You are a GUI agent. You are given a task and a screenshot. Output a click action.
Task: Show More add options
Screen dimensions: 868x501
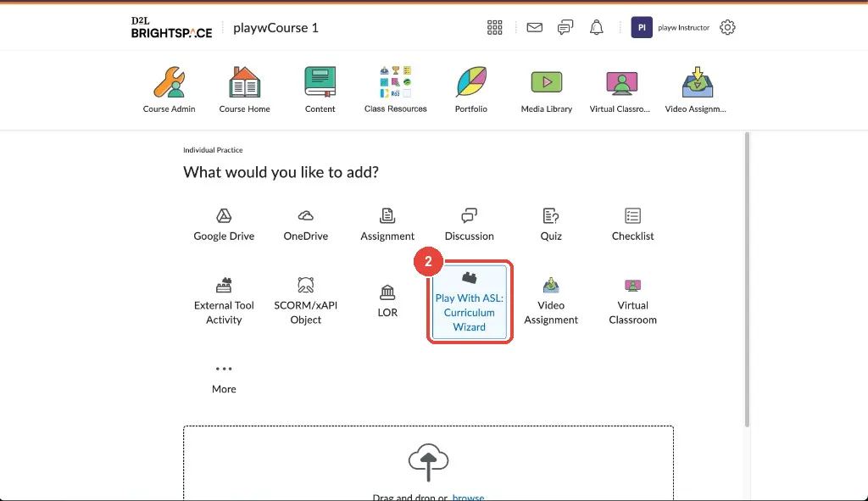click(224, 379)
